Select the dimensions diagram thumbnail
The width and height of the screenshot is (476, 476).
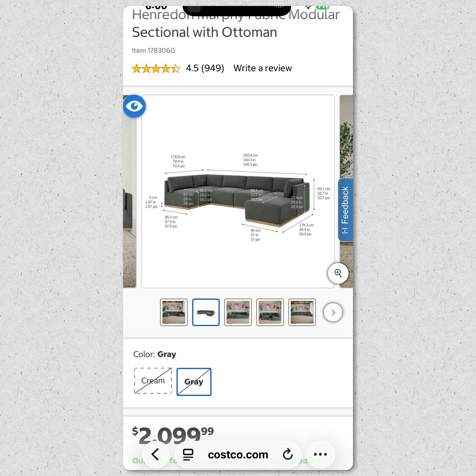click(x=206, y=312)
